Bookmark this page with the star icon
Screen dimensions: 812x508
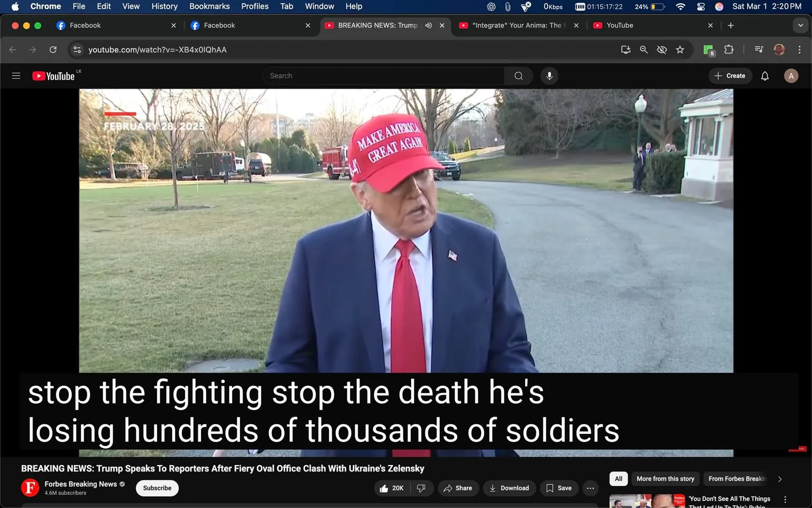point(680,49)
